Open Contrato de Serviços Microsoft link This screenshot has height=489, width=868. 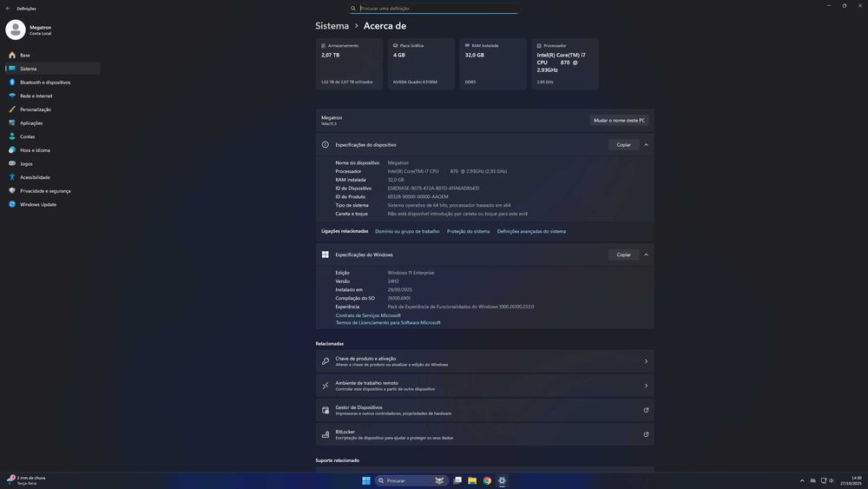(x=368, y=315)
